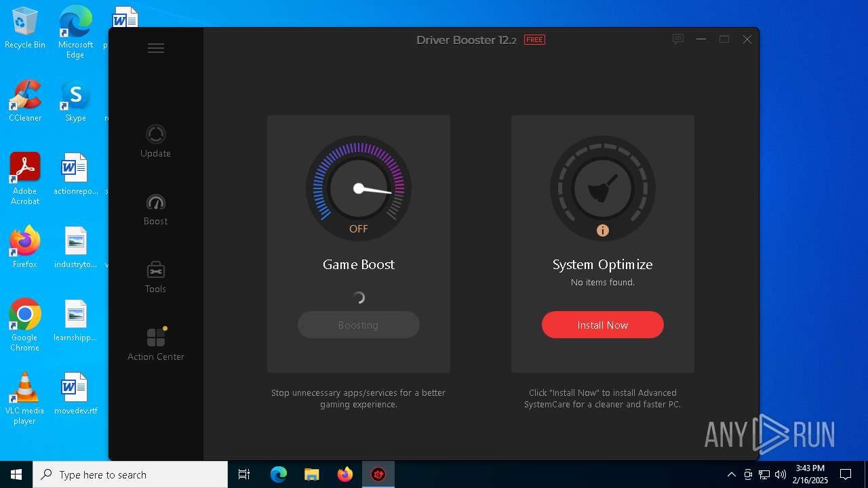Select the Firefox desktop shortcut
Screen dimensions: 868x488
point(25,247)
